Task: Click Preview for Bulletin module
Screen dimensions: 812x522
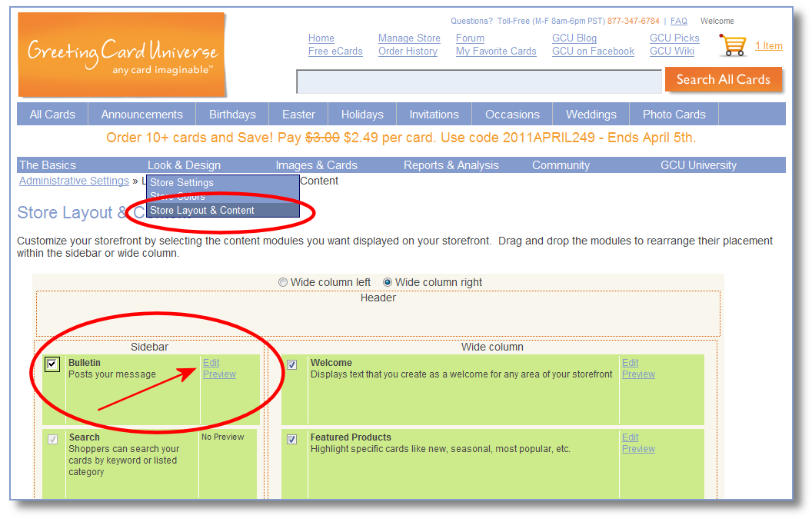Action: point(219,374)
